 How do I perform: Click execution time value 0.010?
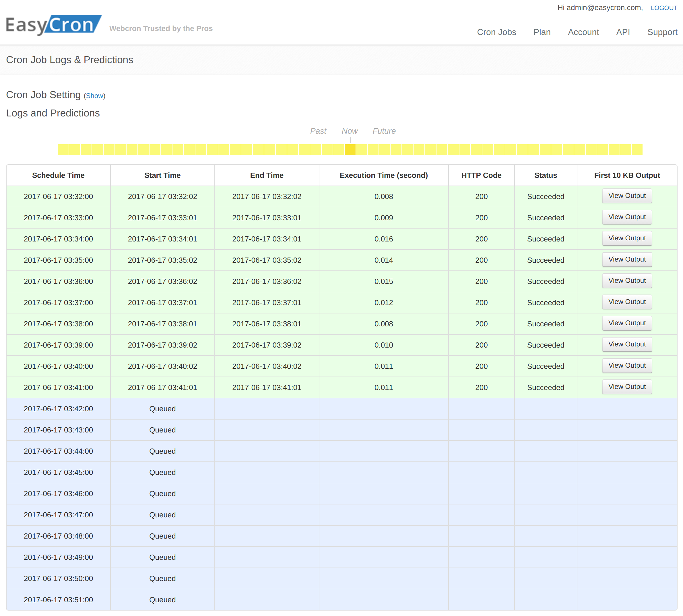(x=384, y=345)
